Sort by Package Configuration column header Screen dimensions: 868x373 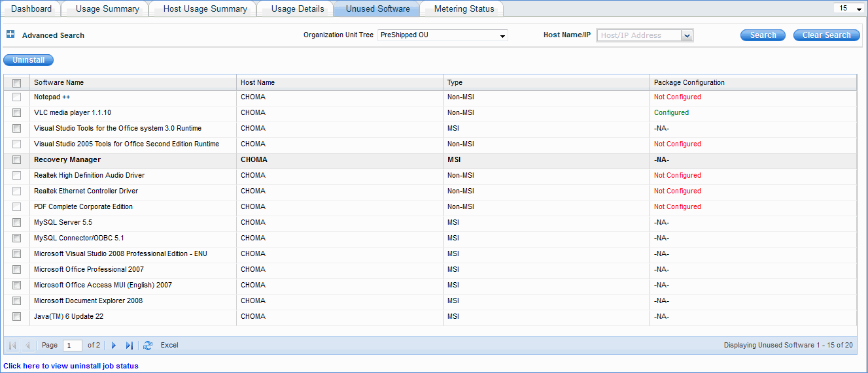click(753, 83)
